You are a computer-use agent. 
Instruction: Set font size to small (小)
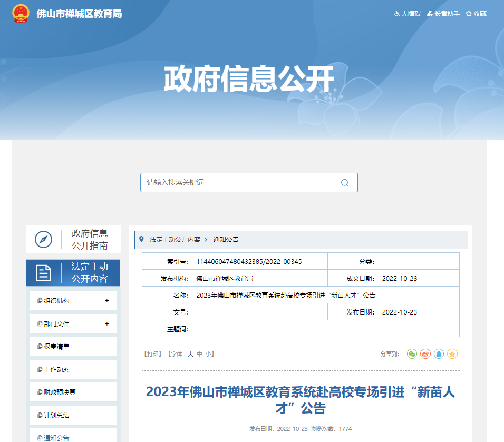coord(208,354)
